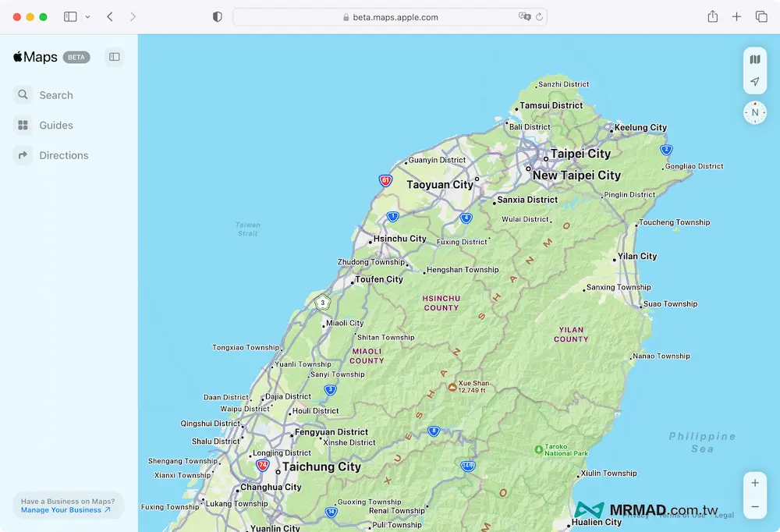Screen dimensions: 780x532
Task: Toggle Safari sidebar button
Action: coord(70,17)
